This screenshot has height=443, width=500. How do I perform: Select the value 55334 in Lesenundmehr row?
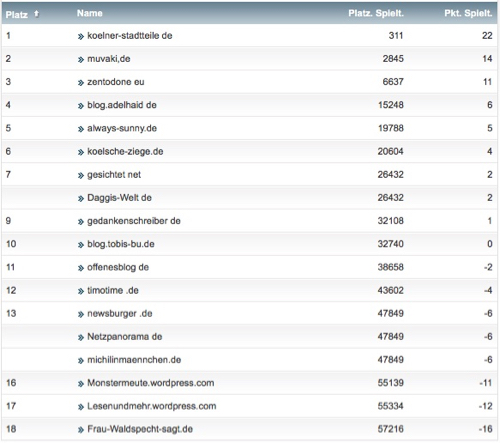[x=391, y=406]
